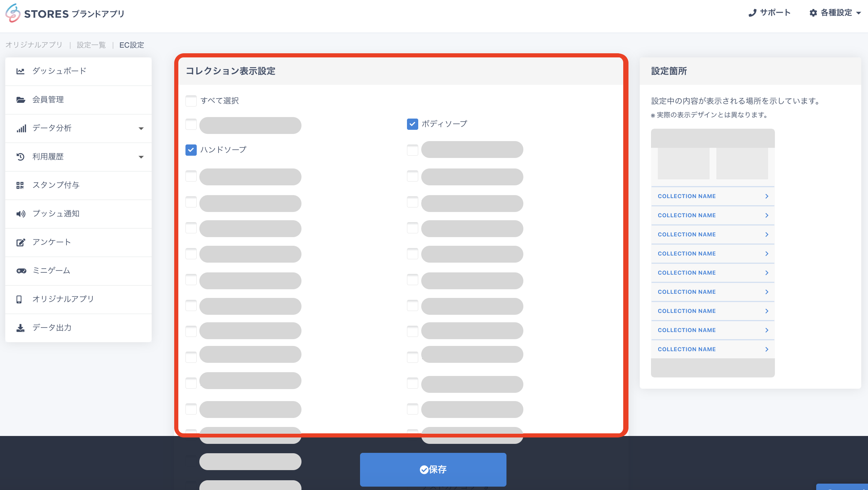The width and height of the screenshot is (868, 490).
Task: Click the 保存 save button
Action: click(433, 469)
